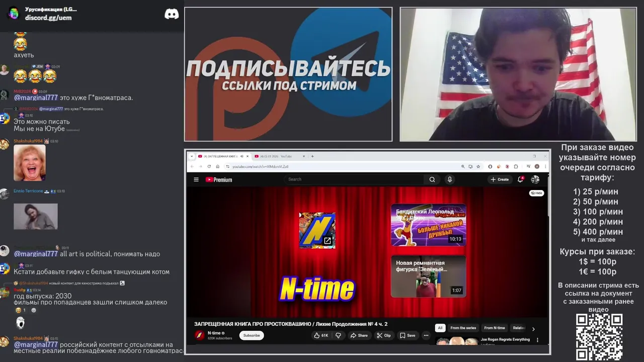Click the discord.gg/uem invite text

(48, 18)
